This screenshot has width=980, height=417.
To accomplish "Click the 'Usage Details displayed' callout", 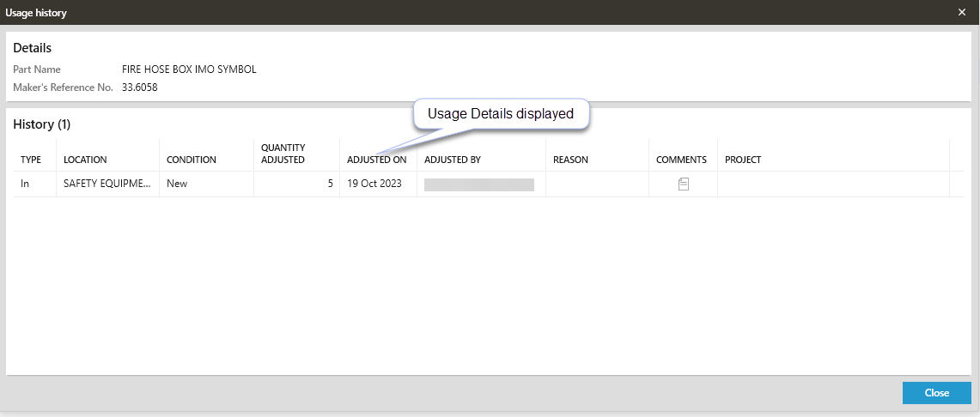I will click(501, 114).
